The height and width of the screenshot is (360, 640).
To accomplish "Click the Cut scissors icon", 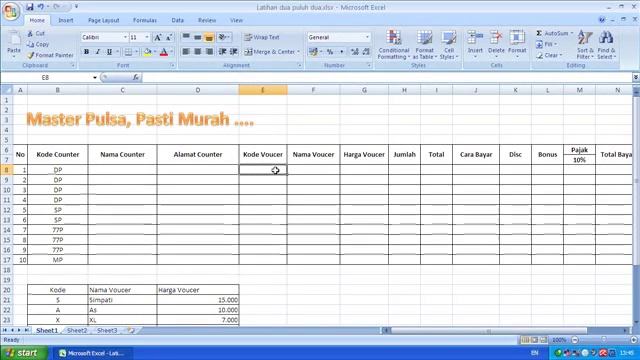I will point(30,33).
